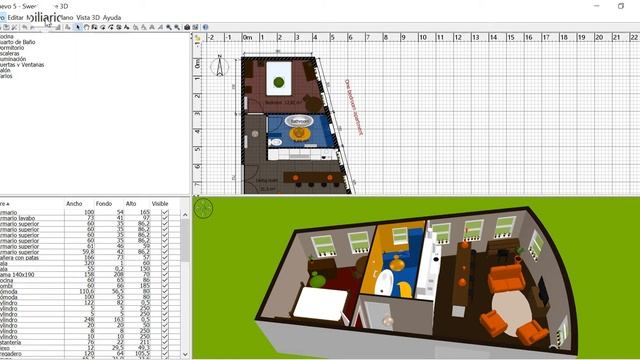Screen dimensions: 640x360
Task: Toggle Visible checkbox for cama 140x190
Action: click(164, 275)
